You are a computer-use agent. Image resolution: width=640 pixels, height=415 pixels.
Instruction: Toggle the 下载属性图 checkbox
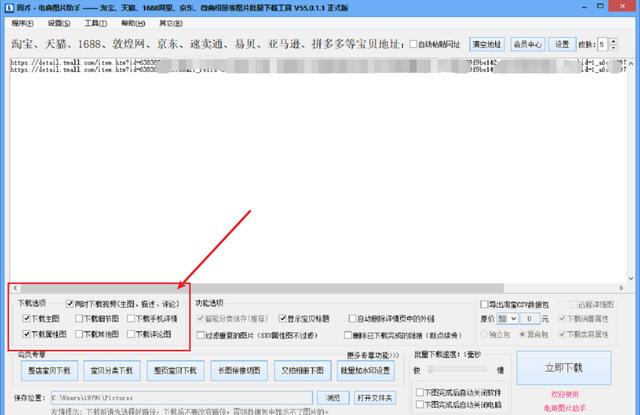(x=27, y=334)
